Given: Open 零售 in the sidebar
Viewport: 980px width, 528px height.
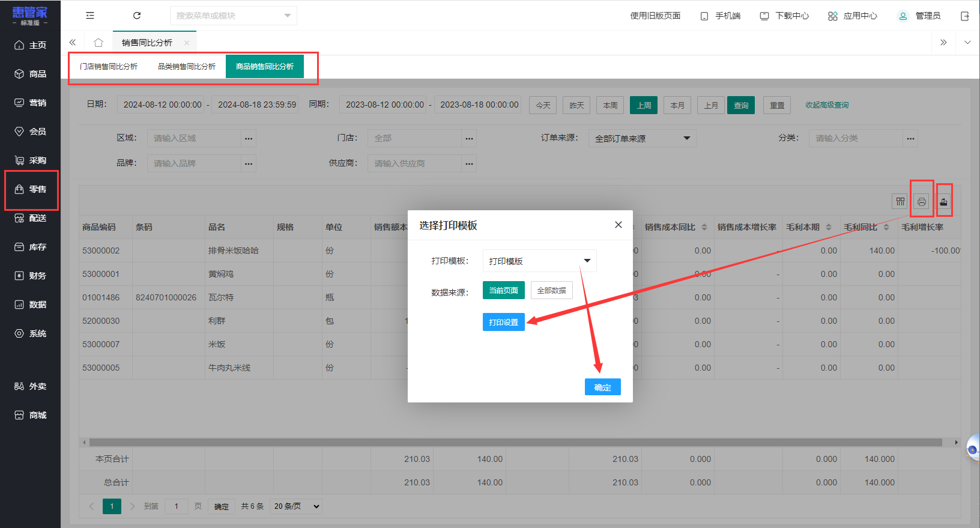Looking at the screenshot, I should [30, 189].
